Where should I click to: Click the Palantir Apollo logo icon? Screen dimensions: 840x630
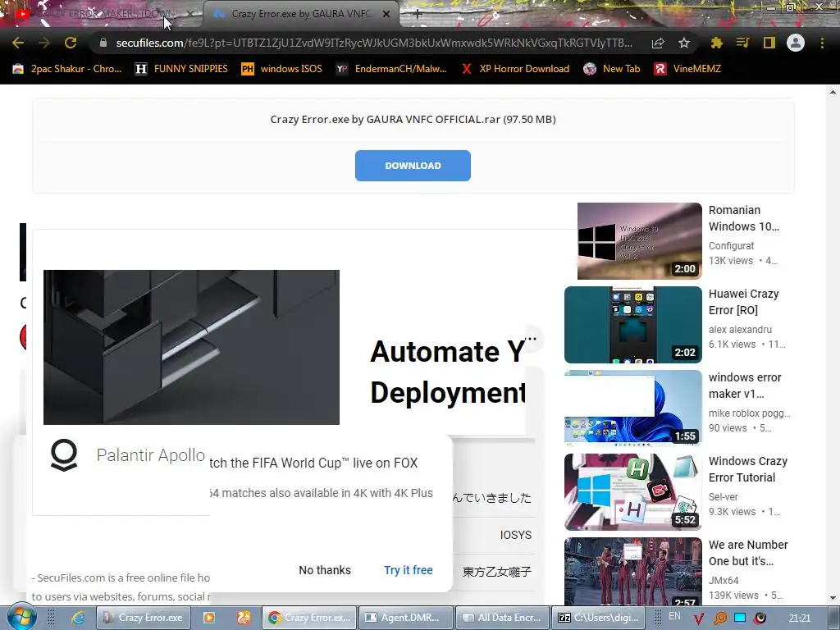pyautogui.click(x=64, y=454)
